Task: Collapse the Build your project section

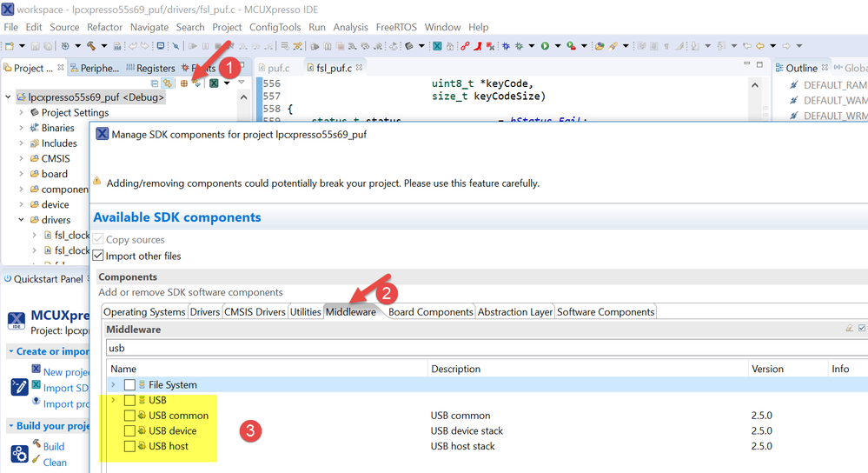Action: (11, 426)
